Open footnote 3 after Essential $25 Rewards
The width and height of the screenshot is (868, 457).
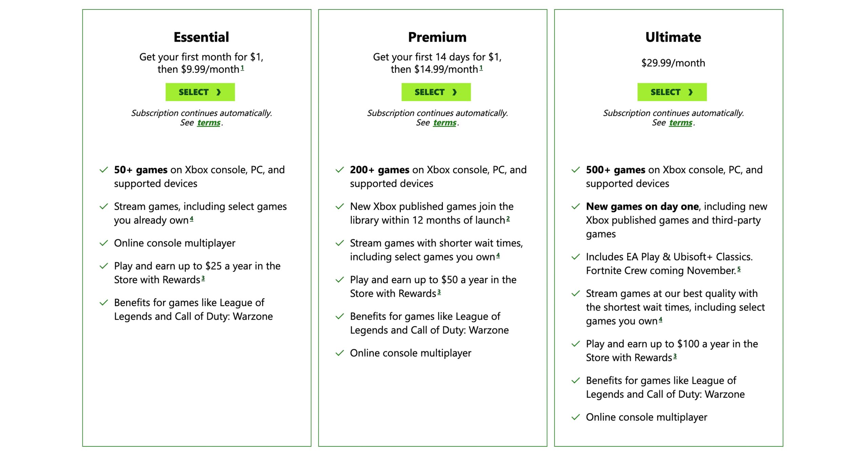click(x=203, y=278)
